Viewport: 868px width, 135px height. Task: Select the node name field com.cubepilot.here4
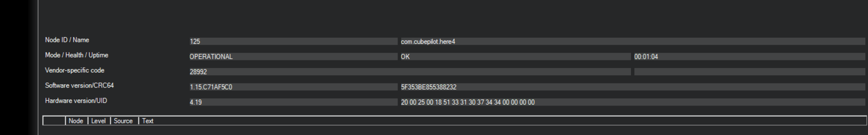(632, 41)
